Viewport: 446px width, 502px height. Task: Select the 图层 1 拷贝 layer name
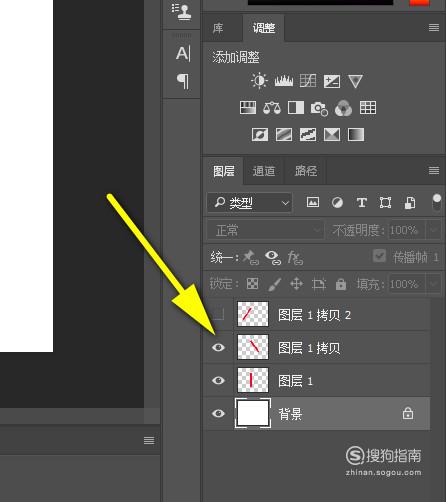[x=309, y=348]
